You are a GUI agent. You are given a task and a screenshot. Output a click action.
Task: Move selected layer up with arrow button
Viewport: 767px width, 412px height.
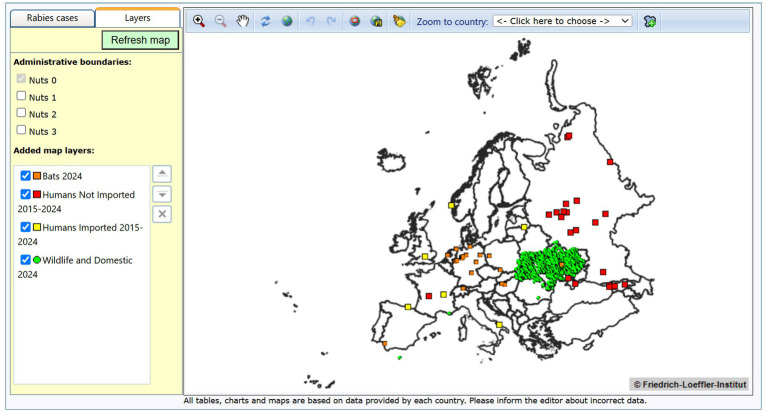pyautogui.click(x=162, y=174)
